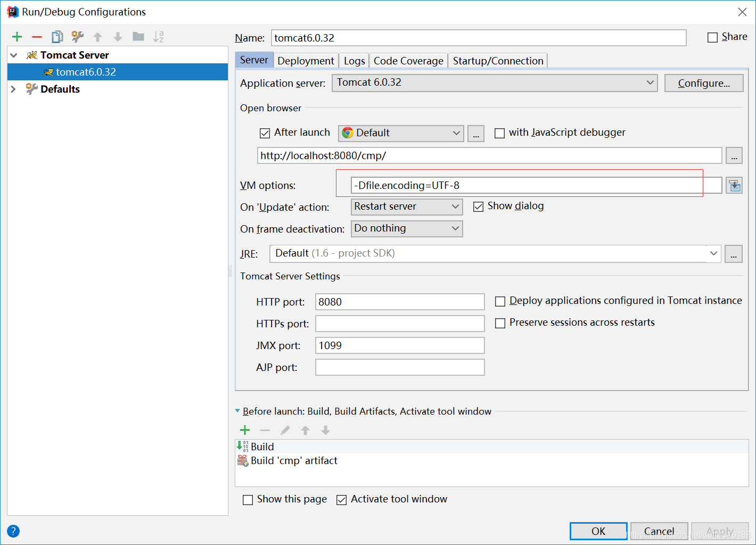Edit defaults with wrench icon
The height and width of the screenshot is (545, 756).
(78, 37)
